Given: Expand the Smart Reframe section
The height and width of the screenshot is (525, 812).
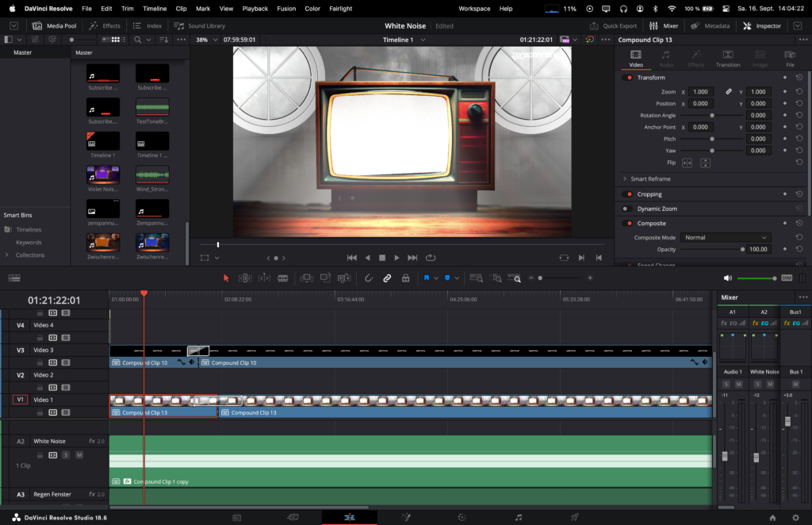Looking at the screenshot, I should 625,178.
